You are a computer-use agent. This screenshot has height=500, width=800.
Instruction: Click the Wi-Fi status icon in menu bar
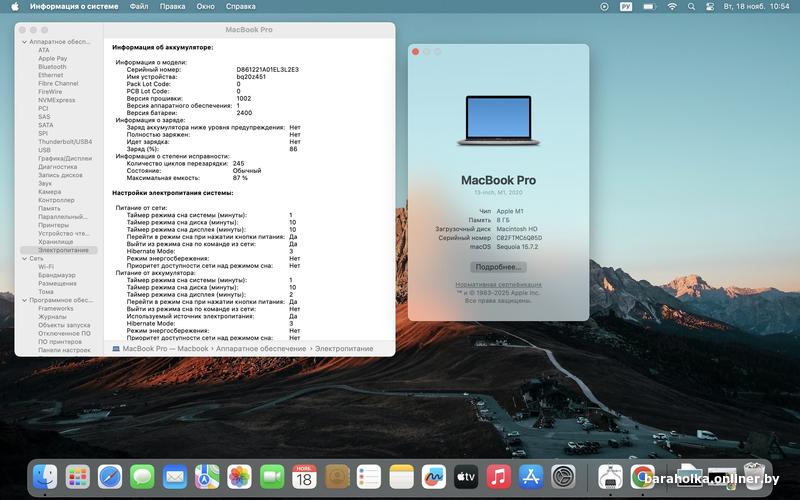pyautogui.click(x=671, y=6)
